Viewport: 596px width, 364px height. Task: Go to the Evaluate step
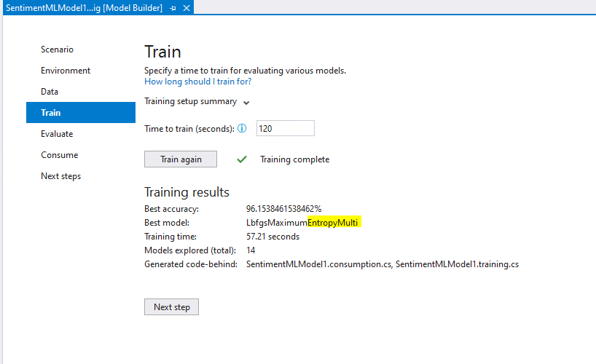pos(57,134)
